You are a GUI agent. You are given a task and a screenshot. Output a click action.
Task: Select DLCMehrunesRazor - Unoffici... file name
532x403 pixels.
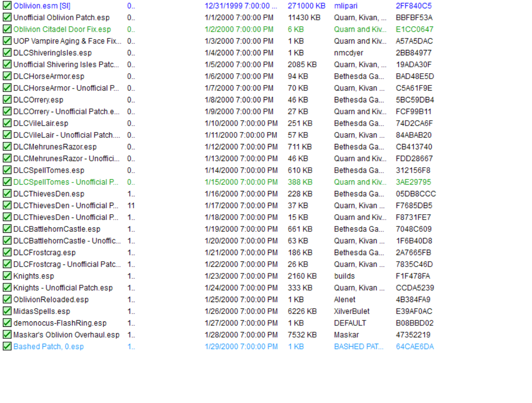pos(66,158)
